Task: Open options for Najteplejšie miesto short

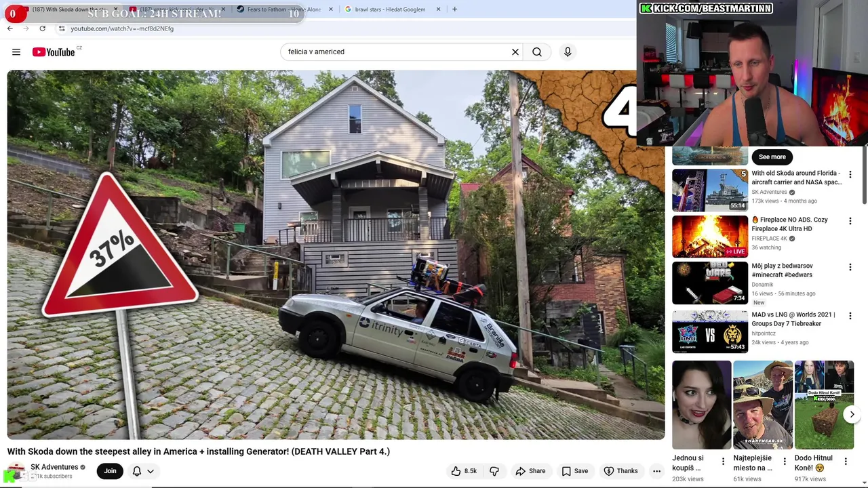Action: click(785, 462)
